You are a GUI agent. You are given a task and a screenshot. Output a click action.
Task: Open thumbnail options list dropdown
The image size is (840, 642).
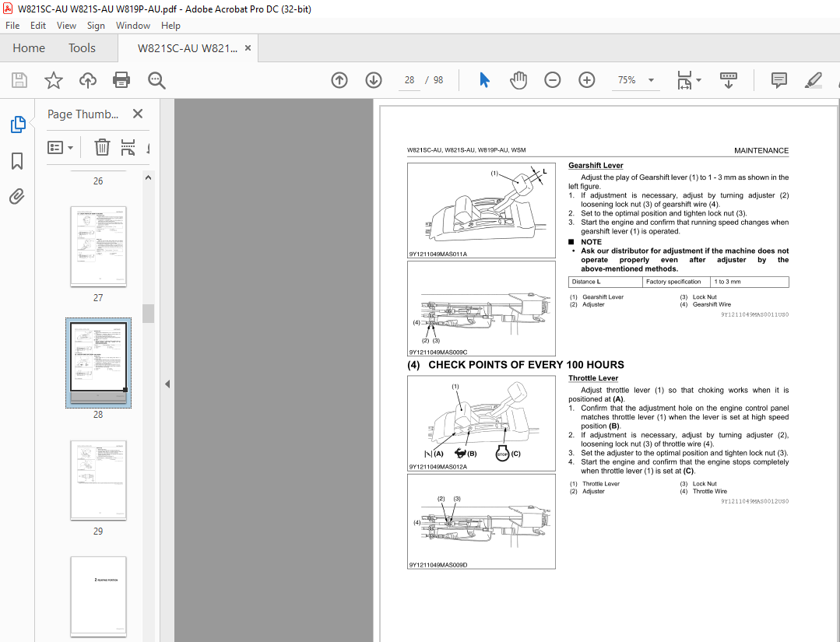pos(60,147)
